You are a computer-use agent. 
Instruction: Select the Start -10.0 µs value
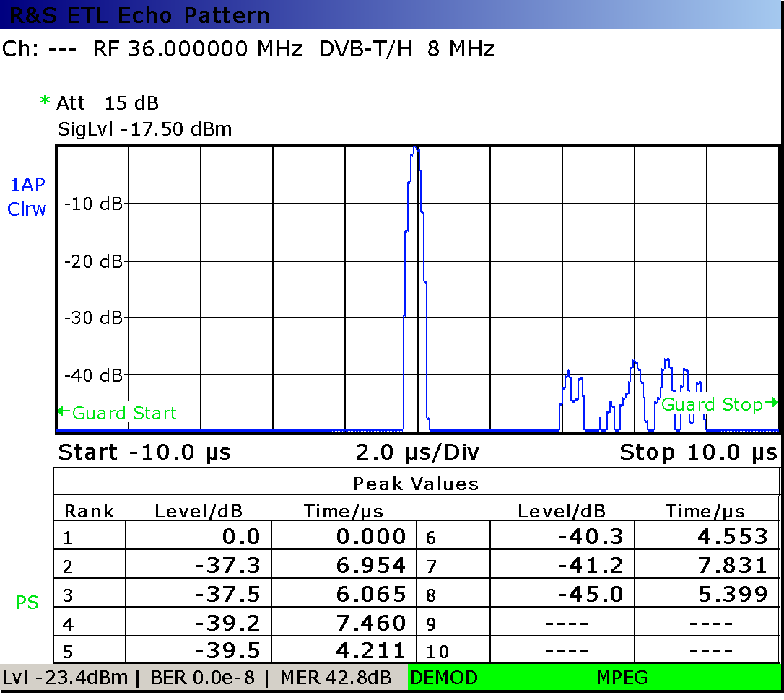[144, 452]
